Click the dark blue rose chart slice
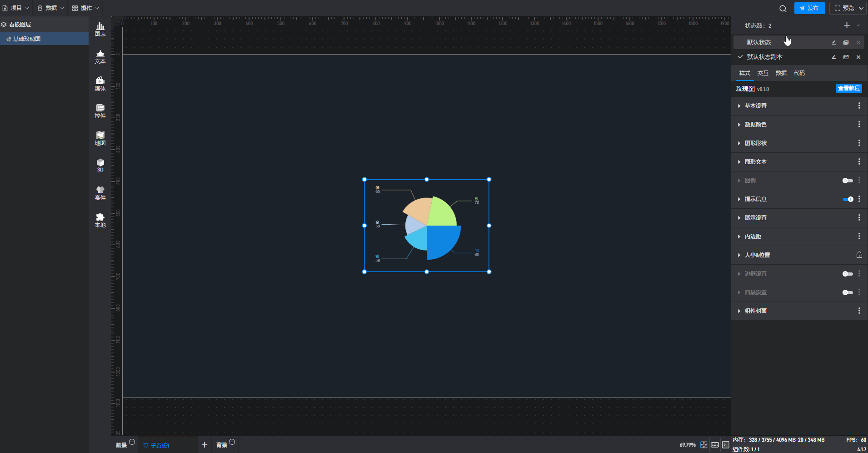 pyautogui.click(x=442, y=241)
